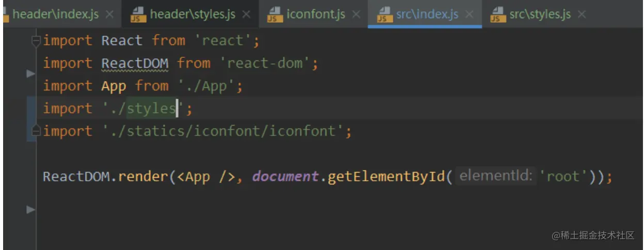Click the getElementById method name

point(387,177)
